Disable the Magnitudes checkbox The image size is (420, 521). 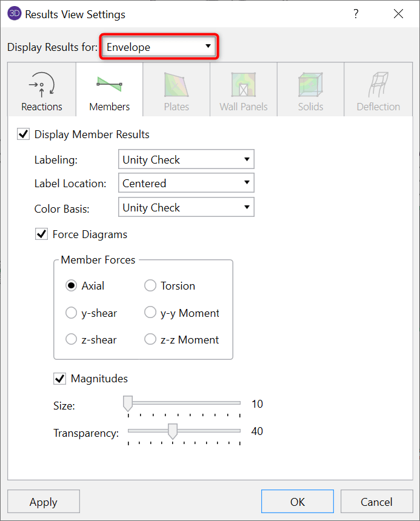click(59, 379)
